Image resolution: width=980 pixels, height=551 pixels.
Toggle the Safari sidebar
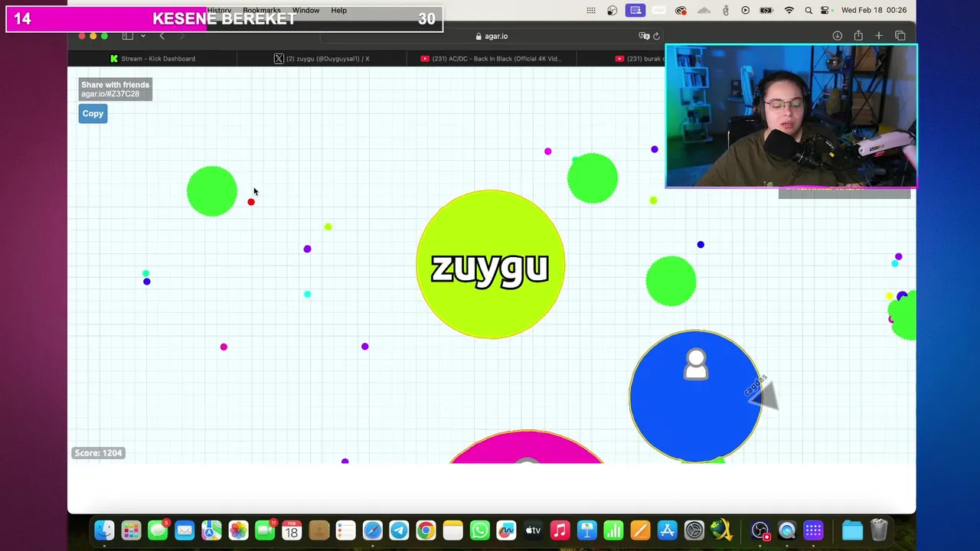coord(128,36)
